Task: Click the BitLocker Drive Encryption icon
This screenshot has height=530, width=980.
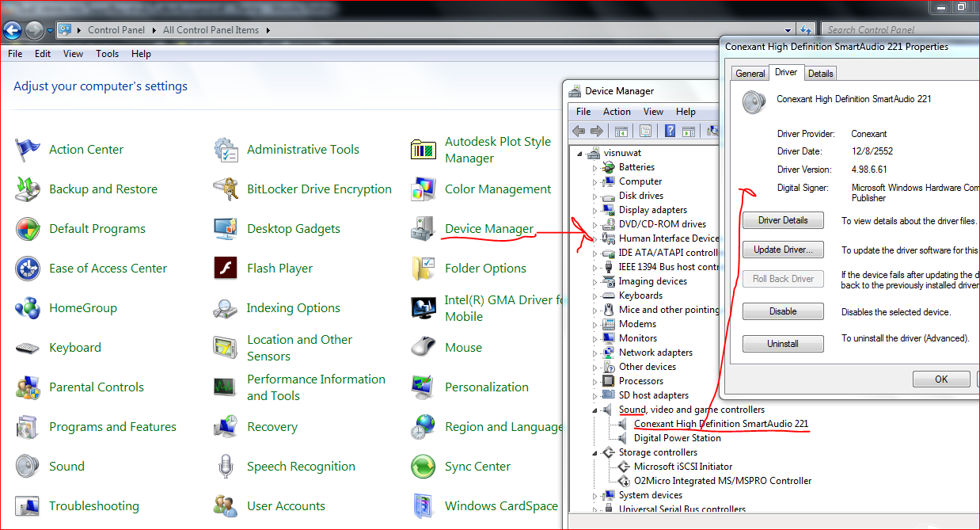Action: click(x=226, y=189)
